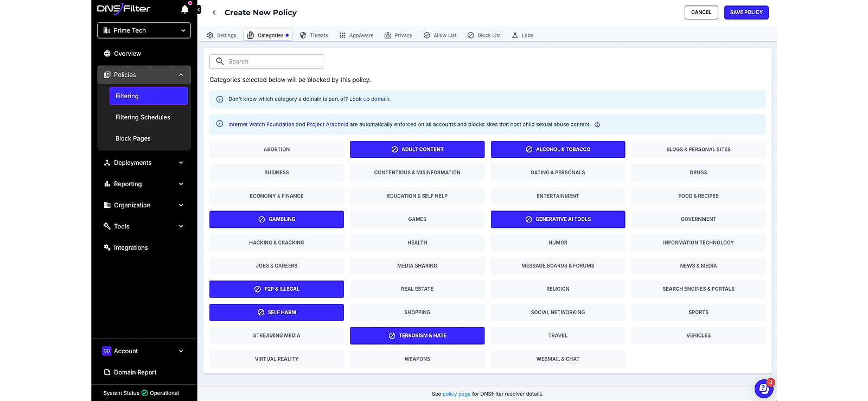Toggle the Gambling category off

tap(276, 219)
